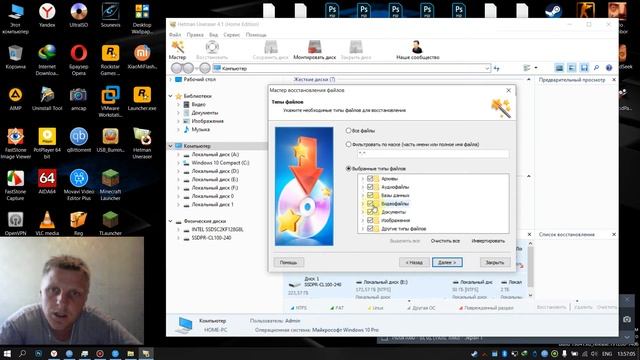
Task: Open the FastStone Image Viewer desktop icon
Action: pos(16,143)
